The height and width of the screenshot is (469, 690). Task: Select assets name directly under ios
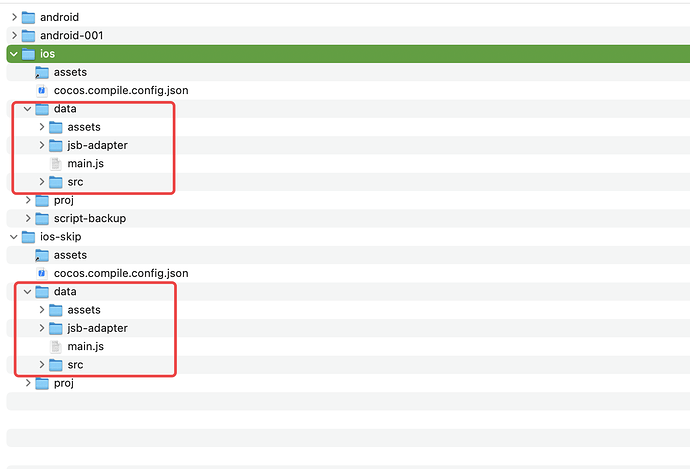point(70,72)
